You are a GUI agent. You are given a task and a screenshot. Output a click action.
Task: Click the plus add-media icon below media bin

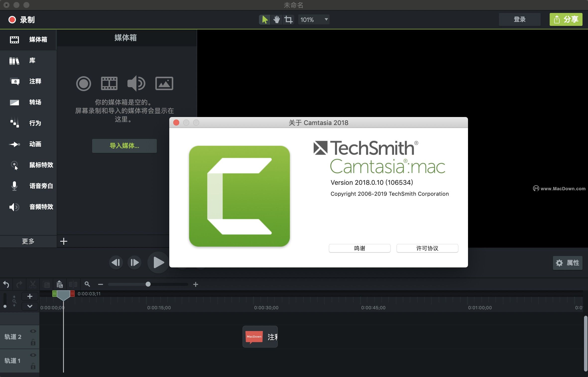(64, 241)
